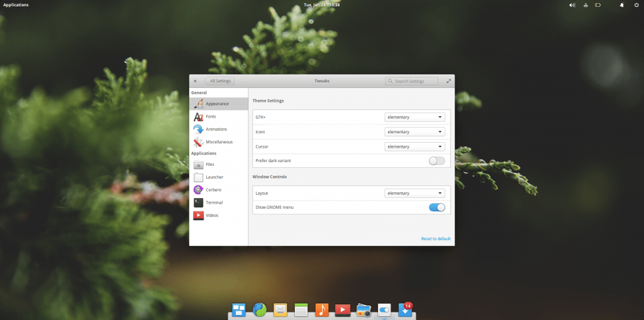This screenshot has height=320, width=644.
Task: Open the Fonts settings section
Action: pos(211,116)
